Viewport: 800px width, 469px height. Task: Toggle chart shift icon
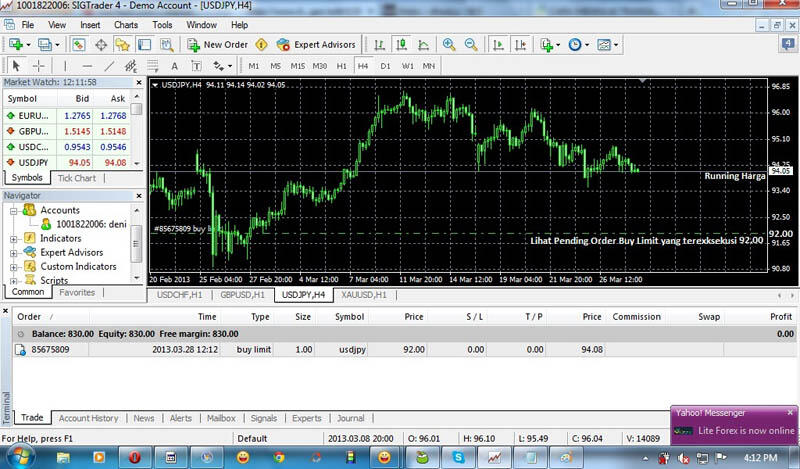pos(520,45)
